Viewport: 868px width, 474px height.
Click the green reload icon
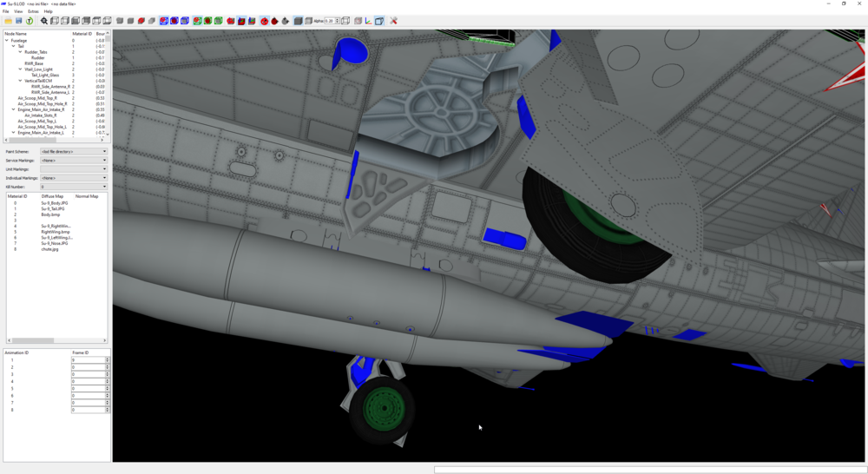30,21
